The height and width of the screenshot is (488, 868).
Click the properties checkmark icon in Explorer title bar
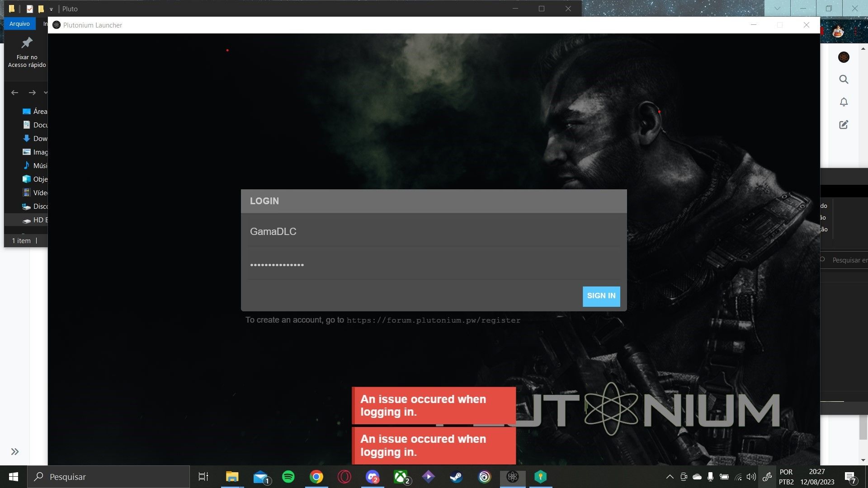tap(30, 9)
